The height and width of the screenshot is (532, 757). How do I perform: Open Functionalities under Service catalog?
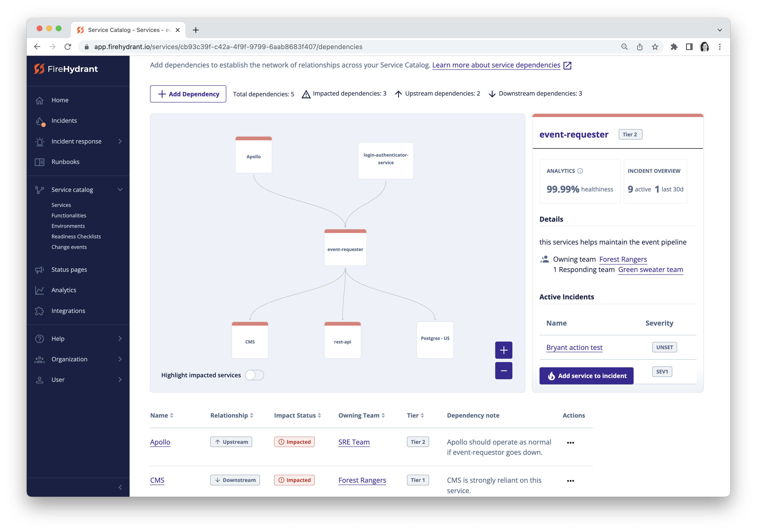69,215
